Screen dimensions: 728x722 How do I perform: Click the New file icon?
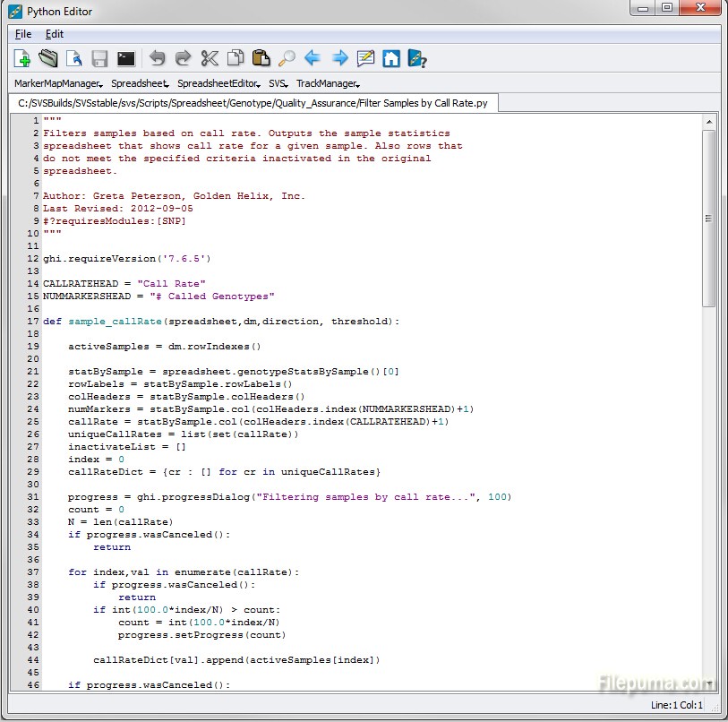22,59
